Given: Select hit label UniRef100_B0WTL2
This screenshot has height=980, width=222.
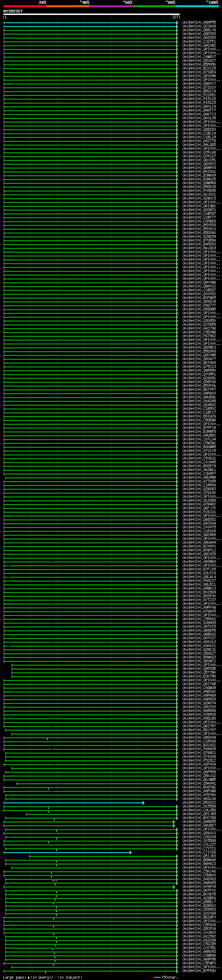Looking at the screenshot, I should (x=199, y=550).
